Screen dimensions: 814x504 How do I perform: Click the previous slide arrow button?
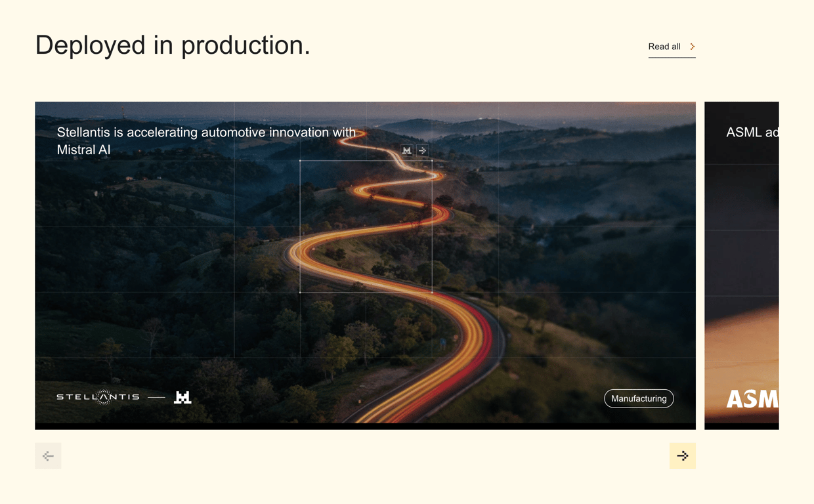click(x=48, y=456)
